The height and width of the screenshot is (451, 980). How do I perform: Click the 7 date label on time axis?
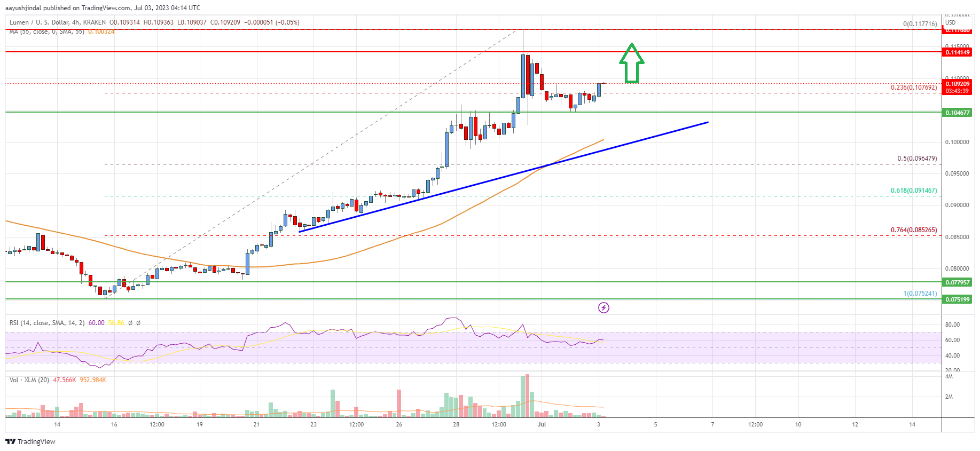point(712,425)
